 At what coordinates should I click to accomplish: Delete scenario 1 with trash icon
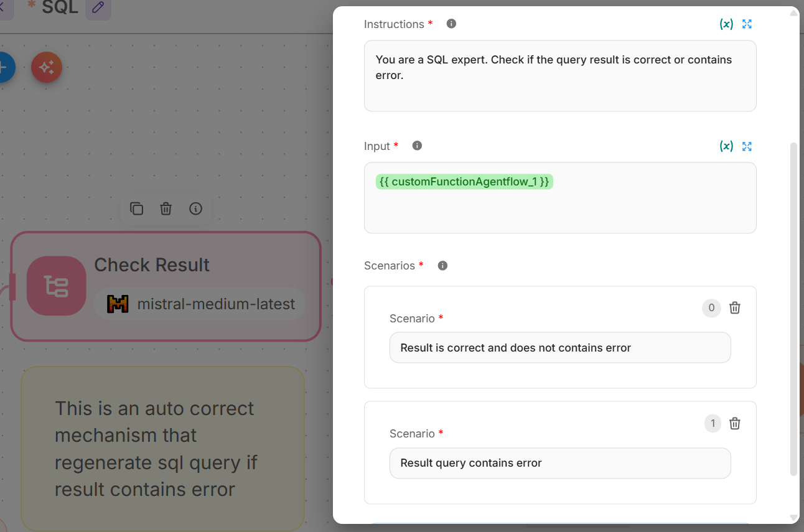point(735,424)
